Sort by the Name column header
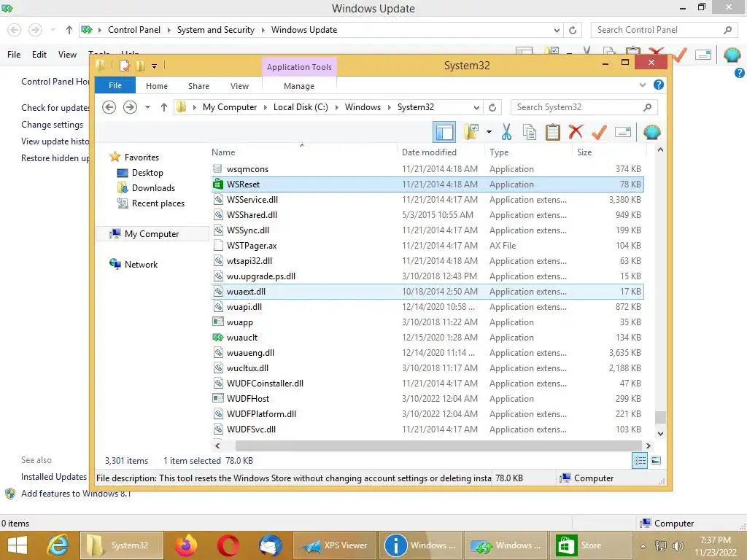 click(303, 152)
